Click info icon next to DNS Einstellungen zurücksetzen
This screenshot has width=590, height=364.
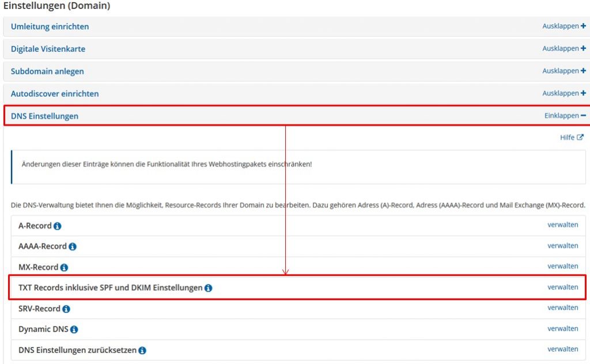(142, 351)
